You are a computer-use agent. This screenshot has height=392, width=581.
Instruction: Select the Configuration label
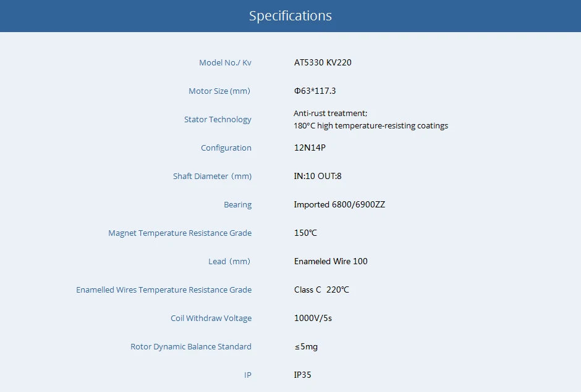pos(226,148)
